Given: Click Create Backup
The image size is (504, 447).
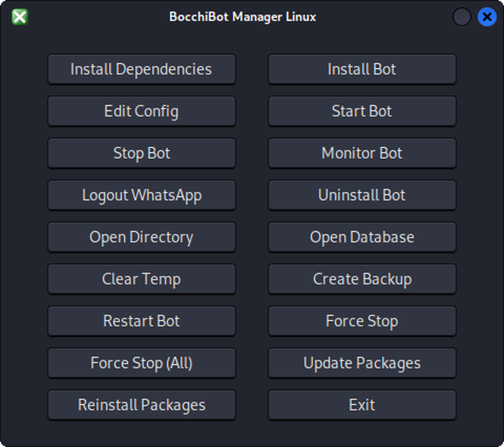Looking at the screenshot, I should tap(362, 279).
